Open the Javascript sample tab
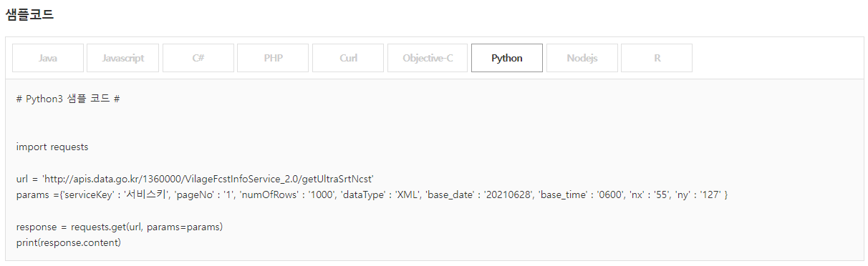Screen dimensions: 868x266 [x=123, y=58]
